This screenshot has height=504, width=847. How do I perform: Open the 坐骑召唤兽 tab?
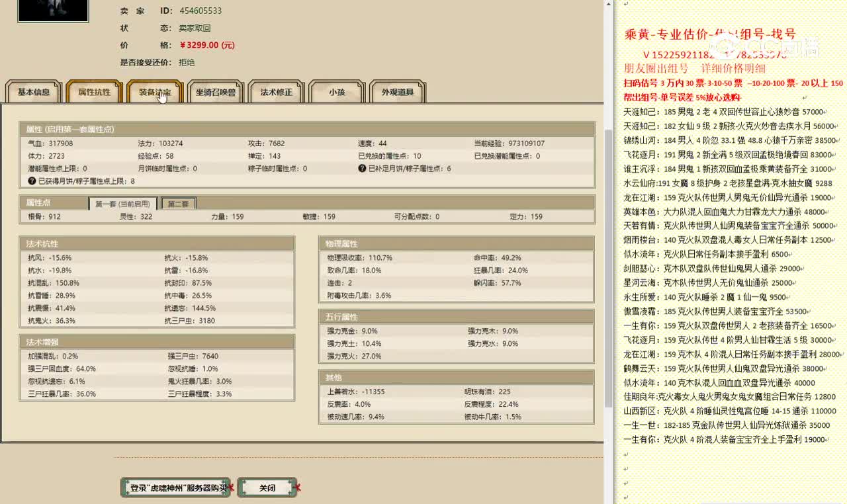[x=216, y=92]
